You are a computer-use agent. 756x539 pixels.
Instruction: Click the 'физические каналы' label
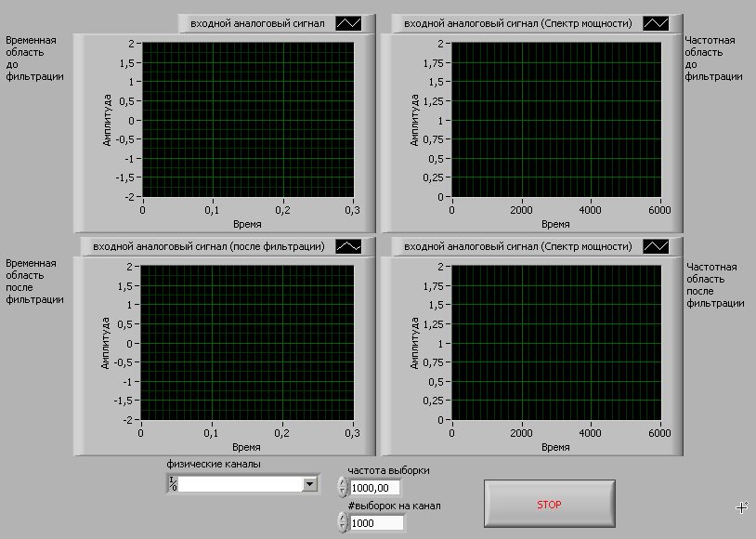214,465
